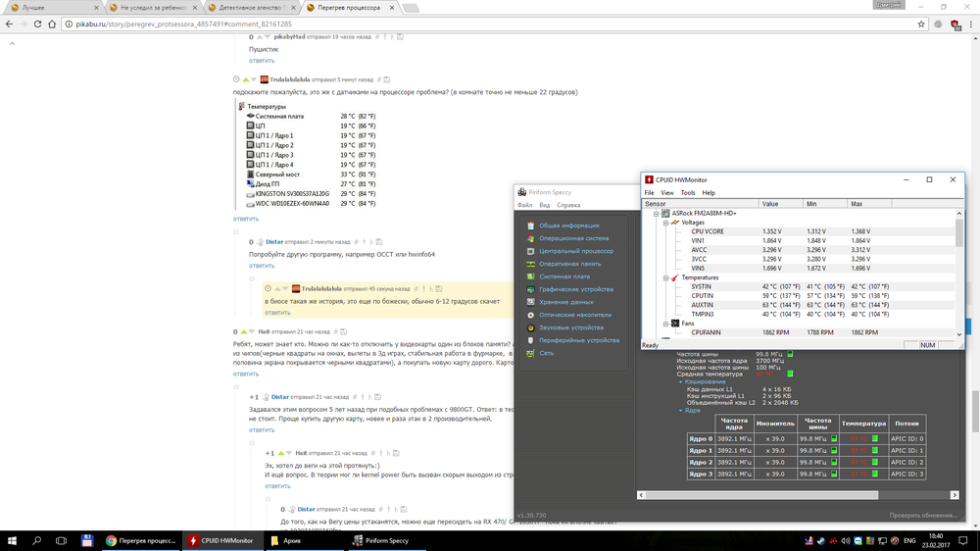The height and width of the screenshot is (551, 980).
Task: Open the Tools menu in HWMonitor
Action: click(x=688, y=193)
